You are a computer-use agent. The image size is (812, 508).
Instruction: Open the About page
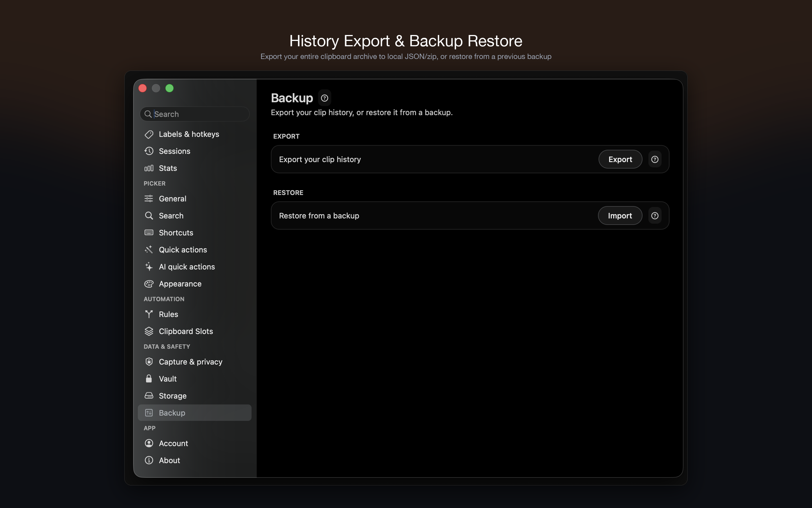[x=195, y=460]
